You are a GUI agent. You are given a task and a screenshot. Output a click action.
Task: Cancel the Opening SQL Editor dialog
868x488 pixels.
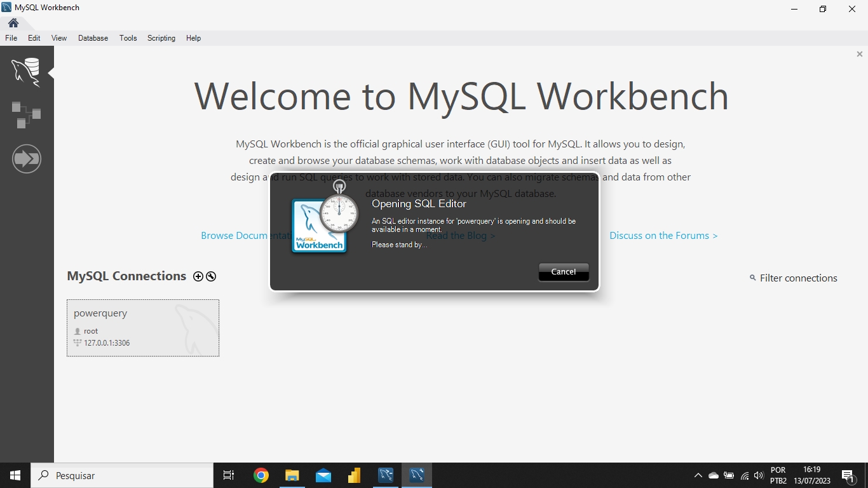pos(564,272)
